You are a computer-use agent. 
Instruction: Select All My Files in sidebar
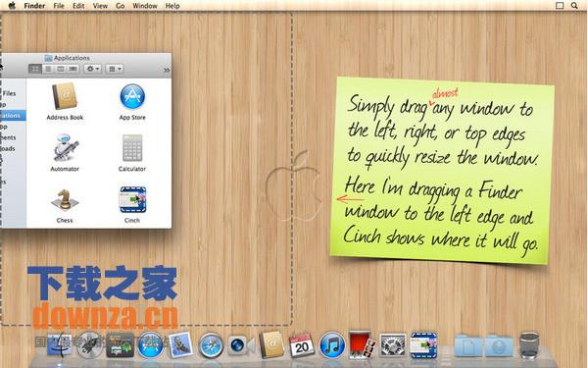point(9,93)
